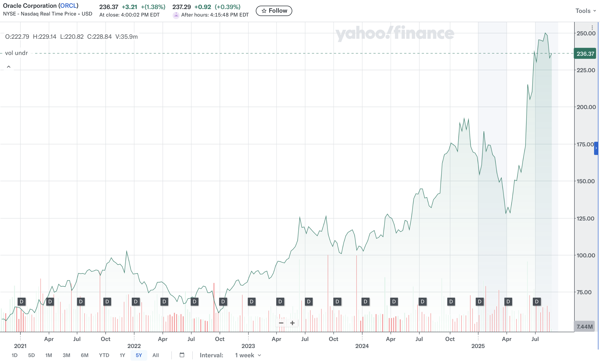Click the 175.00 price axis label
This screenshot has height=364, width=600.
point(585,144)
